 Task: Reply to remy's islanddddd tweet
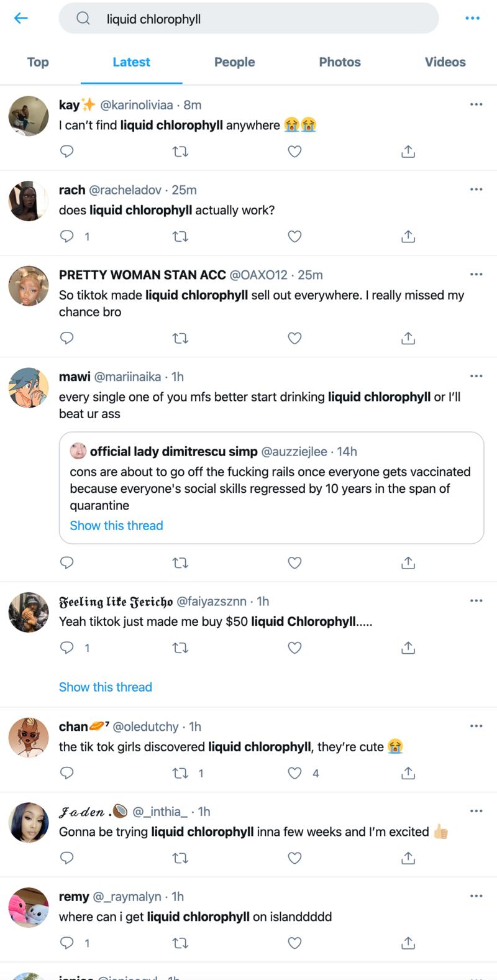point(66,943)
